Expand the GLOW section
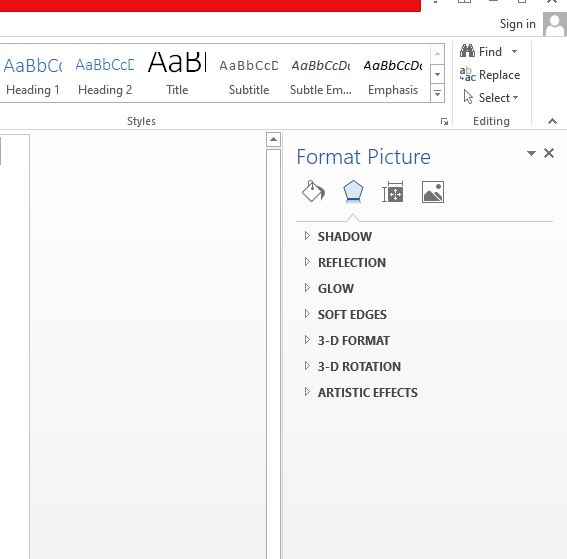Viewport: 567px width, 559px height. 329,289
